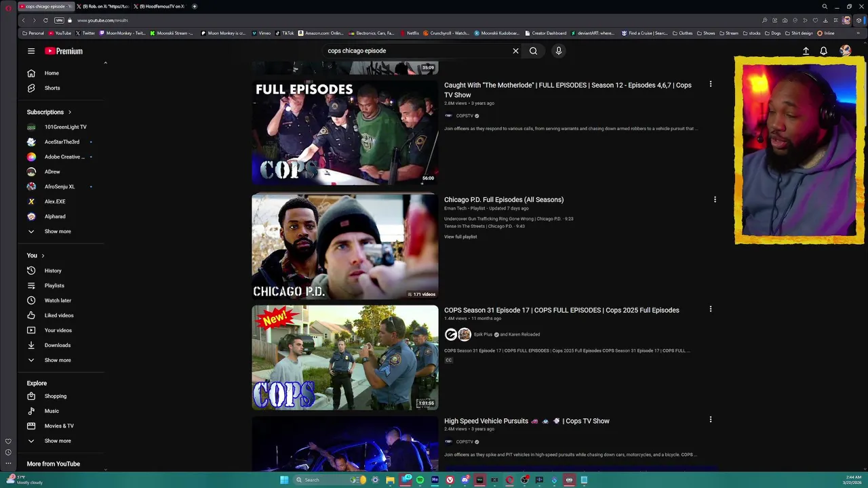This screenshot has width=868, height=488.
Task: Open weather widget Mostly cloudy
Action: tap(24, 480)
